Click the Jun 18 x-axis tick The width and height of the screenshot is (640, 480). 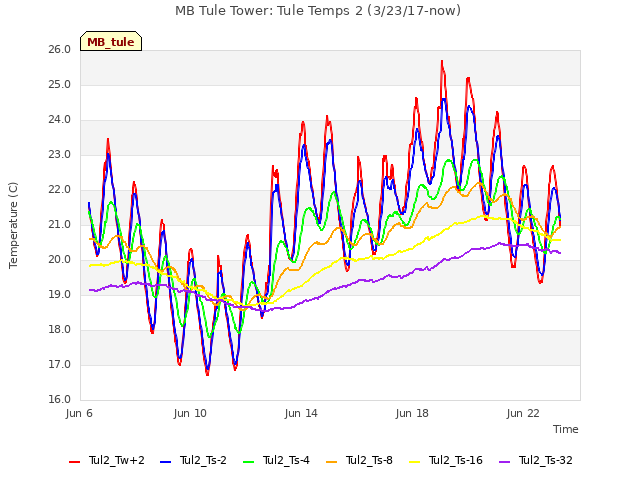point(412,413)
